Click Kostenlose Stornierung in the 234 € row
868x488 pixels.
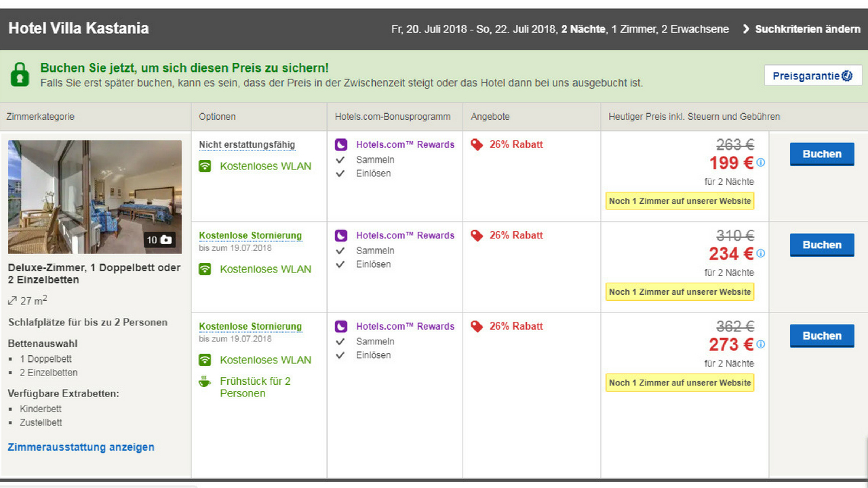250,235
